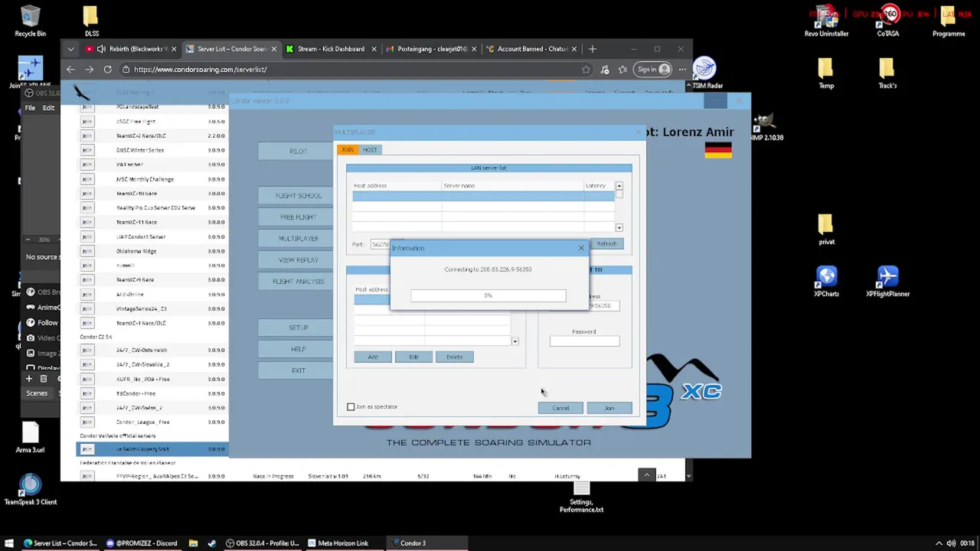Screen dimensions: 980x551
Task: Click the browser address bar URL
Action: 201,70
